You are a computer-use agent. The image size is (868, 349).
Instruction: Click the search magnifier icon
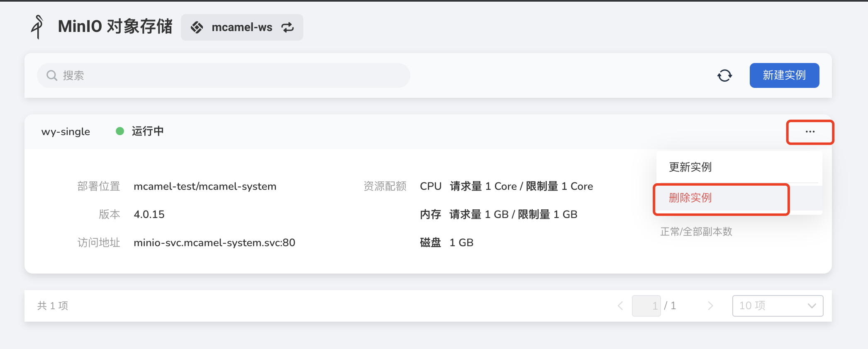[52, 75]
